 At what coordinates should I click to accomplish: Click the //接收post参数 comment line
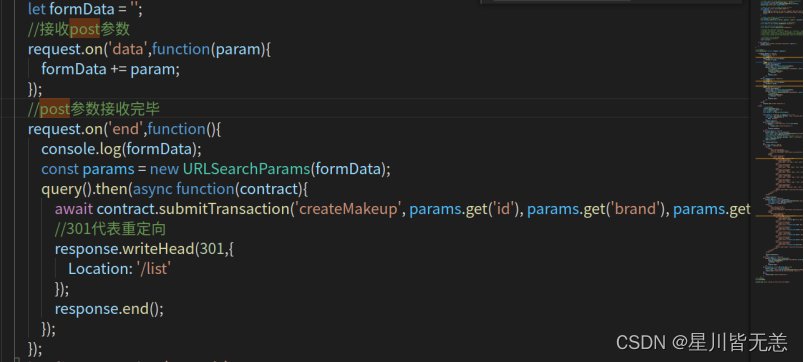(79, 29)
